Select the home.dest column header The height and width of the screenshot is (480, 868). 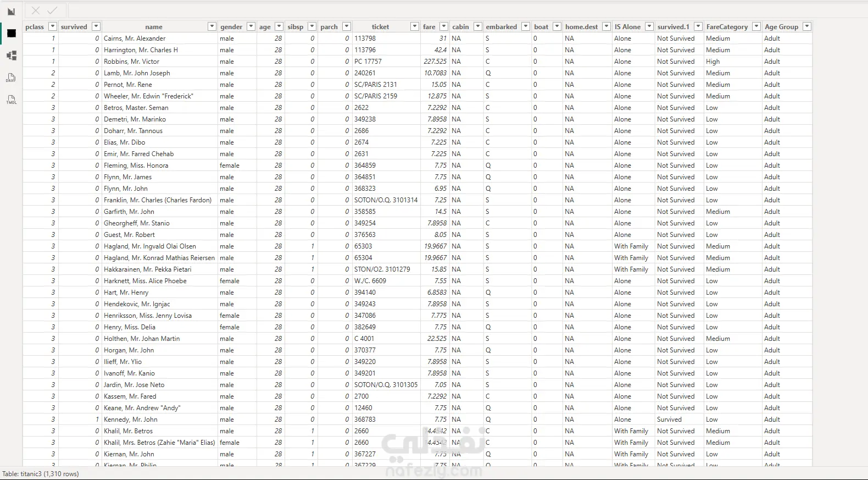point(581,26)
